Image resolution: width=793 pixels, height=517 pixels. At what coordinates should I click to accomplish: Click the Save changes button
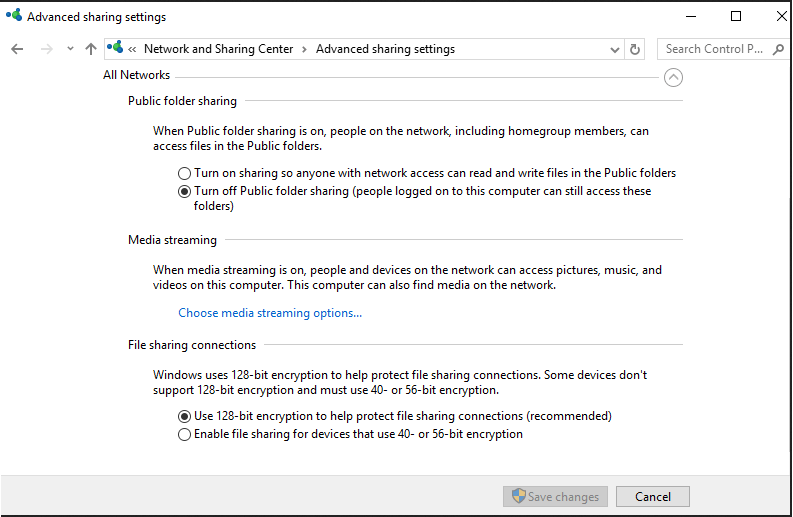[x=555, y=497]
